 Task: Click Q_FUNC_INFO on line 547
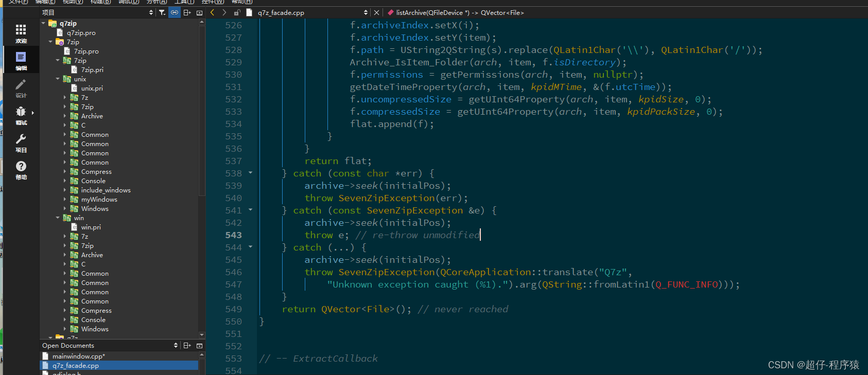pyautogui.click(x=687, y=284)
